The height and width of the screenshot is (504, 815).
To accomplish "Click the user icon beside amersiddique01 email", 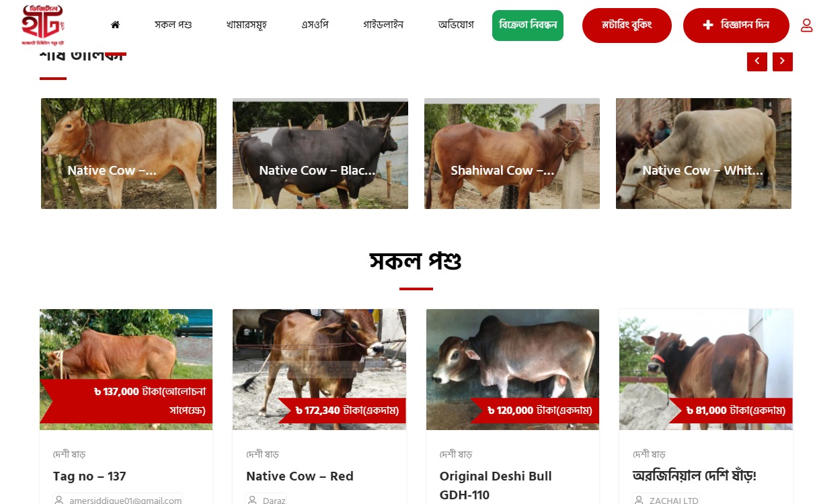I will coord(59,501).
